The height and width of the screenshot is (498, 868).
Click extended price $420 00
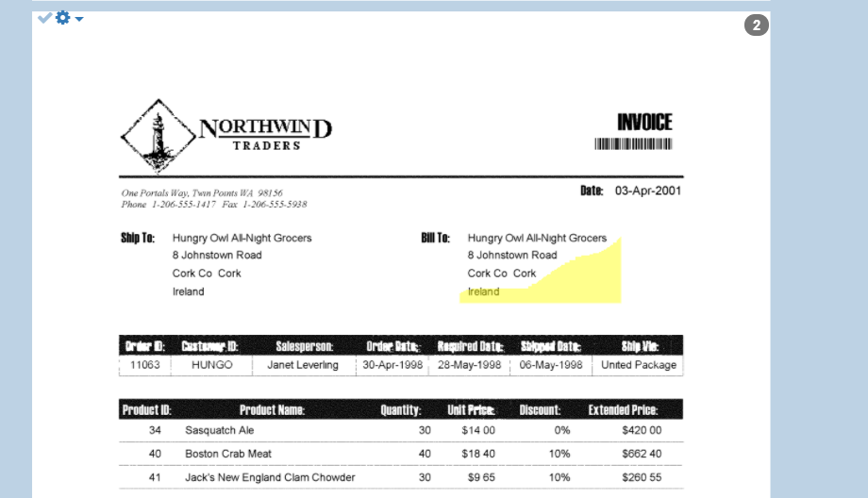pyautogui.click(x=642, y=430)
